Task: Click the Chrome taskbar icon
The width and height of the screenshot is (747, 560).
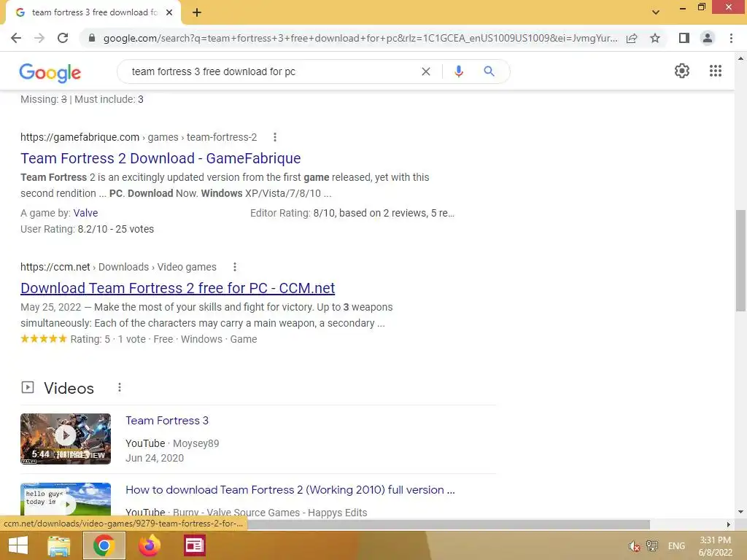Action: pos(104,545)
